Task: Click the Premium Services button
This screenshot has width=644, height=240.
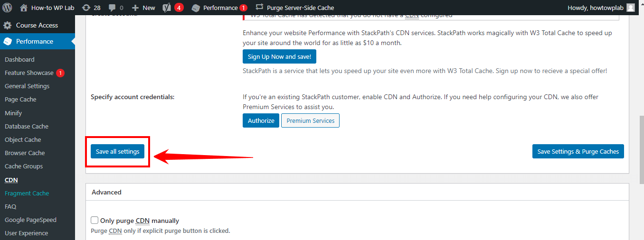Action: pos(311,120)
